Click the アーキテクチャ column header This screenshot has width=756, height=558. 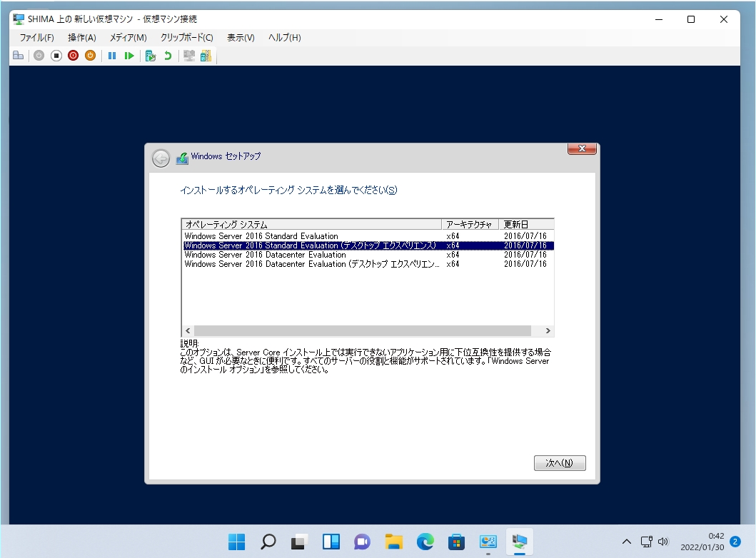(x=470, y=225)
